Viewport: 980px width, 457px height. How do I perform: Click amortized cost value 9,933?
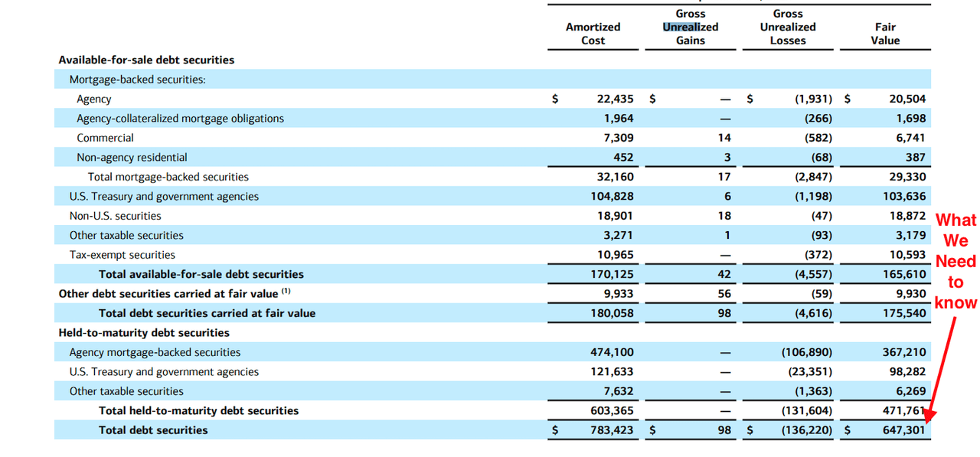point(619,294)
